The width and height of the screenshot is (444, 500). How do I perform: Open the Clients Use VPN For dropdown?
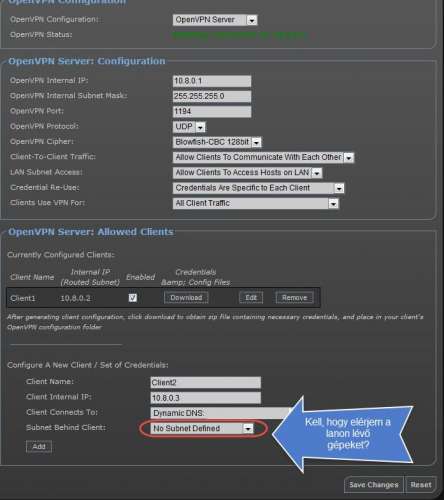pos(256,203)
